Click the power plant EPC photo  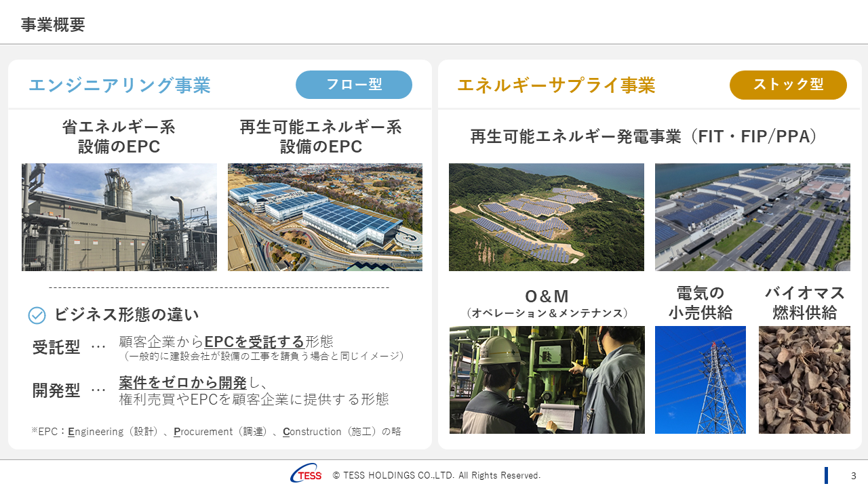pyautogui.click(x=119, y=217)
